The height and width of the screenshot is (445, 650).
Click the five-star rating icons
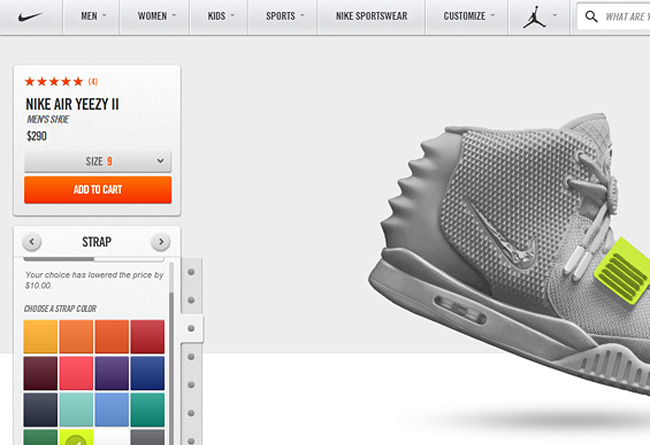54,82
